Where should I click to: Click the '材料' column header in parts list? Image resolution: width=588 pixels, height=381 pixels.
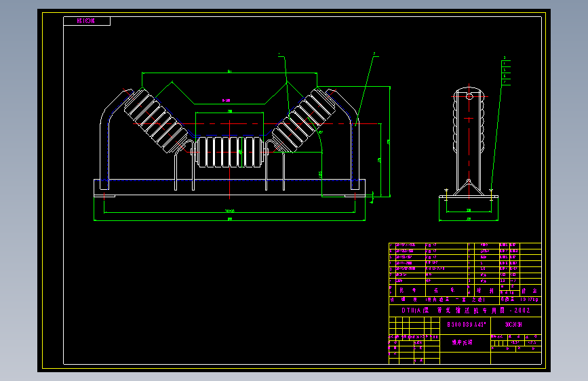485,291
